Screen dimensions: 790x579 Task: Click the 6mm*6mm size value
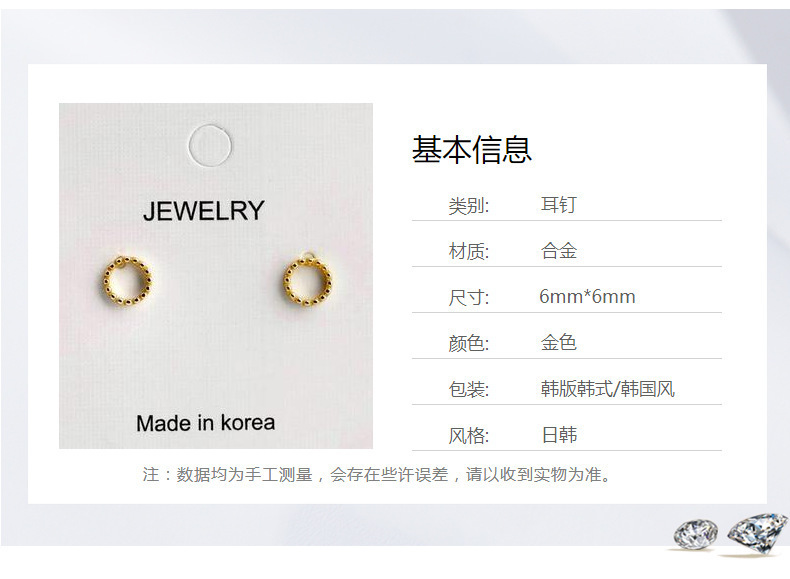[587, 296]
